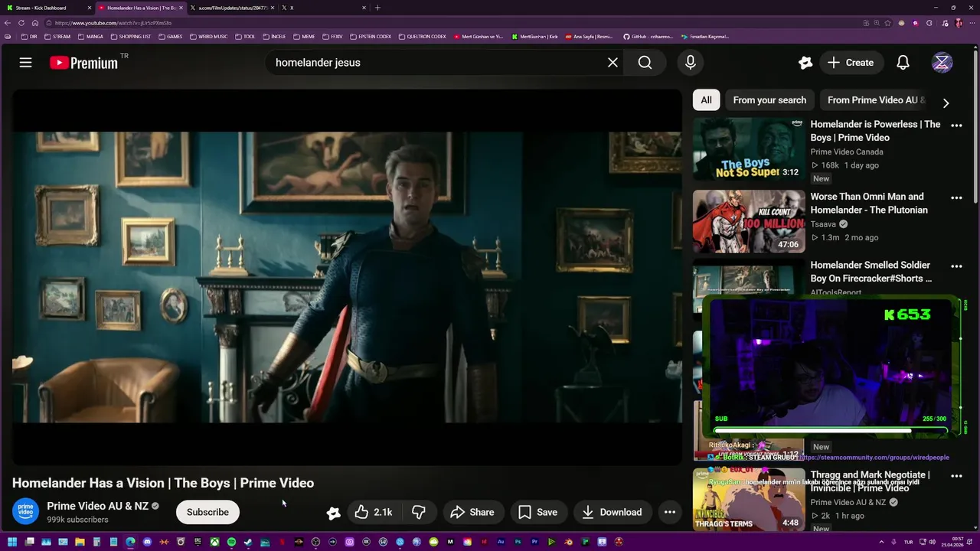This screenshot has height=551, width=980.
Task: Open options for Worse Than Omni Man video
Action: coord(956,197)
